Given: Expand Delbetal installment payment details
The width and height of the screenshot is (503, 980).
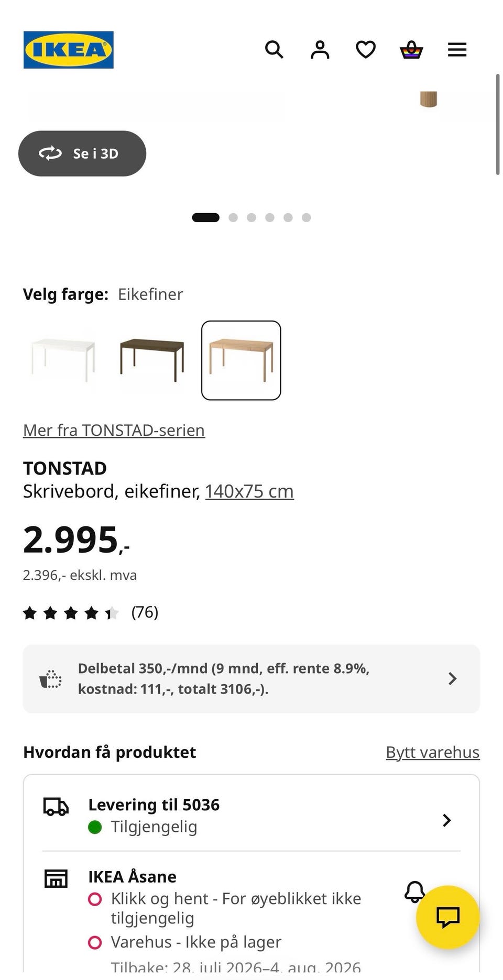Looking at the screenshot, I should 251,679.
